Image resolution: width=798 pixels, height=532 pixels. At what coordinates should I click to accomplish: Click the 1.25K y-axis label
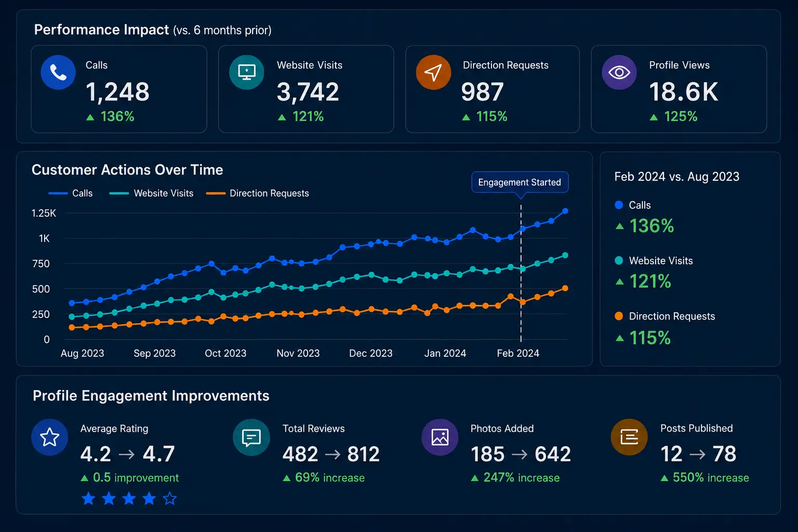point(44,213)
